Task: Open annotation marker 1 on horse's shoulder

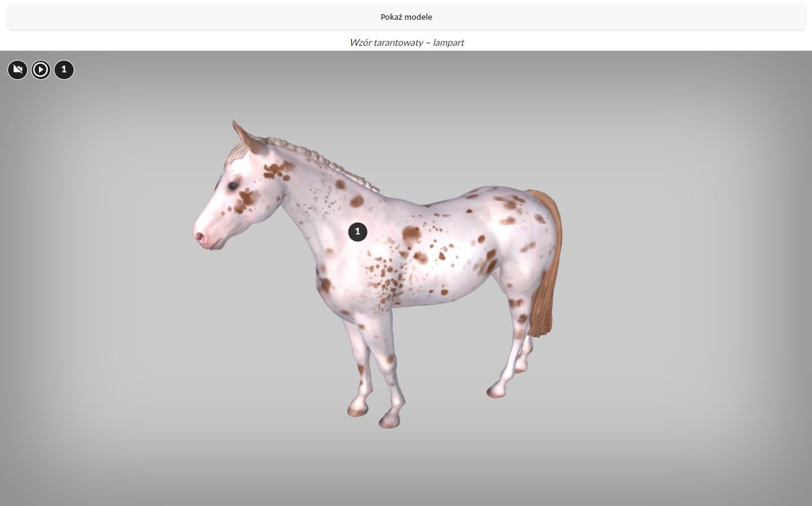Action: pos(358,232)
